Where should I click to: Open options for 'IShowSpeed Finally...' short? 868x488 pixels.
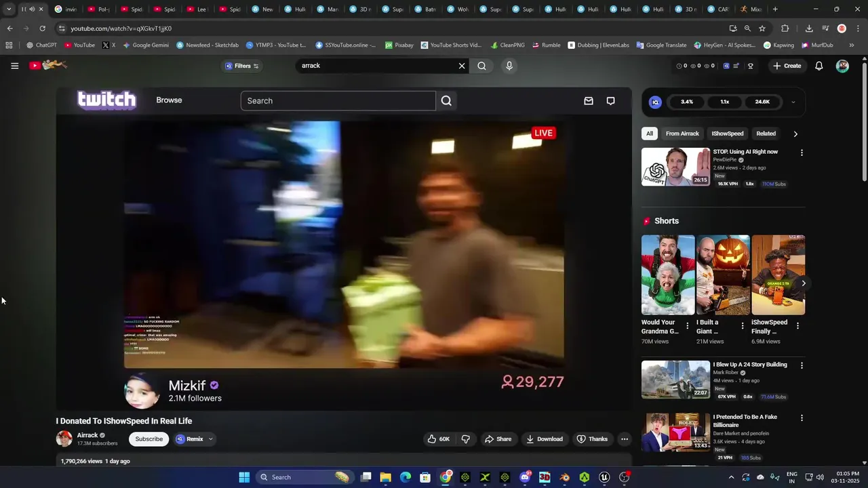pos(797,326)
